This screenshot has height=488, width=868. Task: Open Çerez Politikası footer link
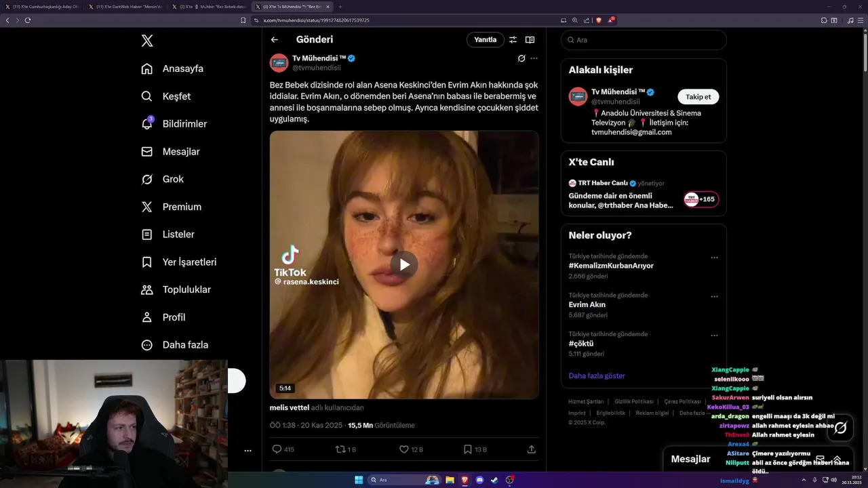pyautogui.click(x=682, y=402)
